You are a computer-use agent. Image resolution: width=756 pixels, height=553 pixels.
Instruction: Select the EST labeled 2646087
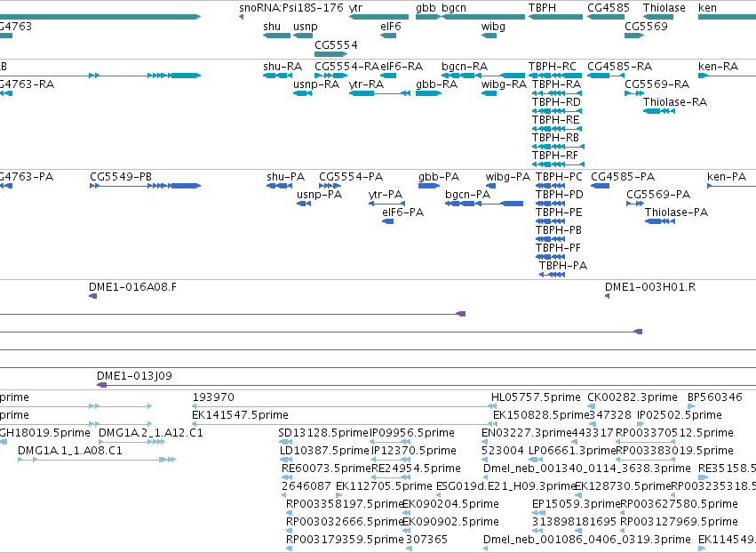point(306,486)
